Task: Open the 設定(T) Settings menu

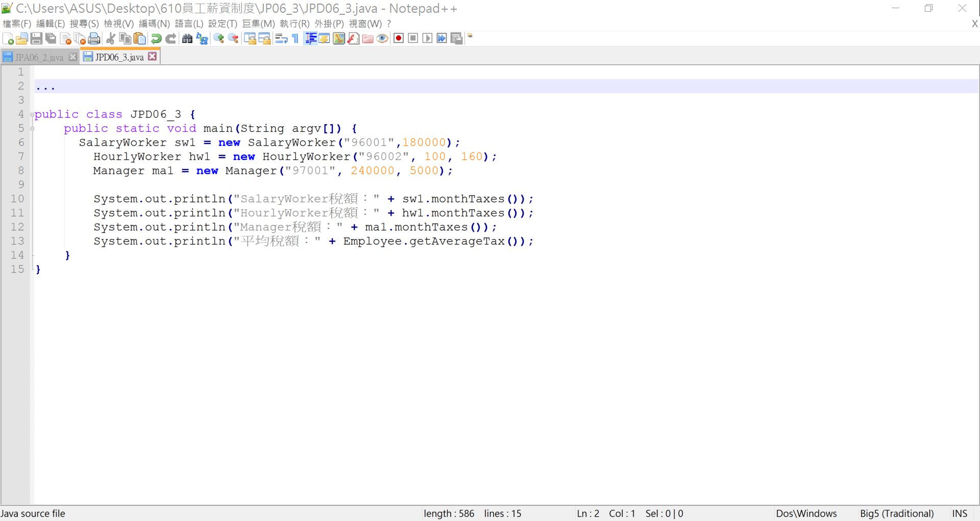Action: pyautogui.click(x=223, y=24)
